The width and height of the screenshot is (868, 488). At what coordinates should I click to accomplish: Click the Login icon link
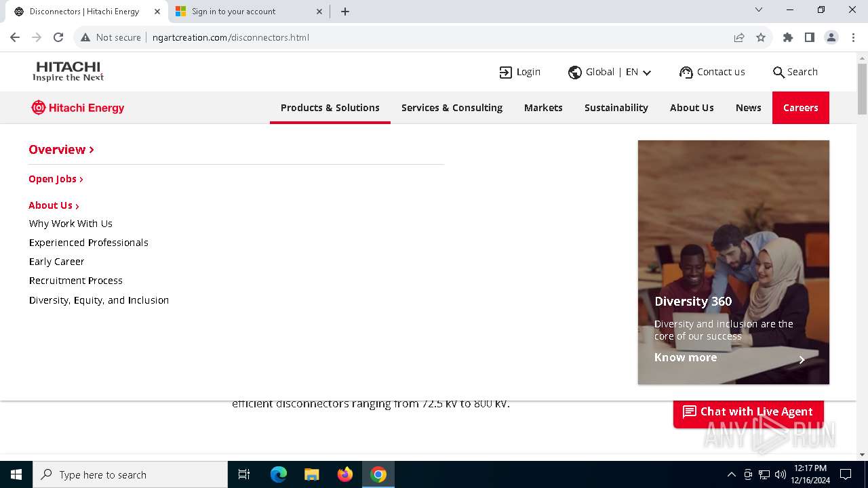tap(520, 72)
